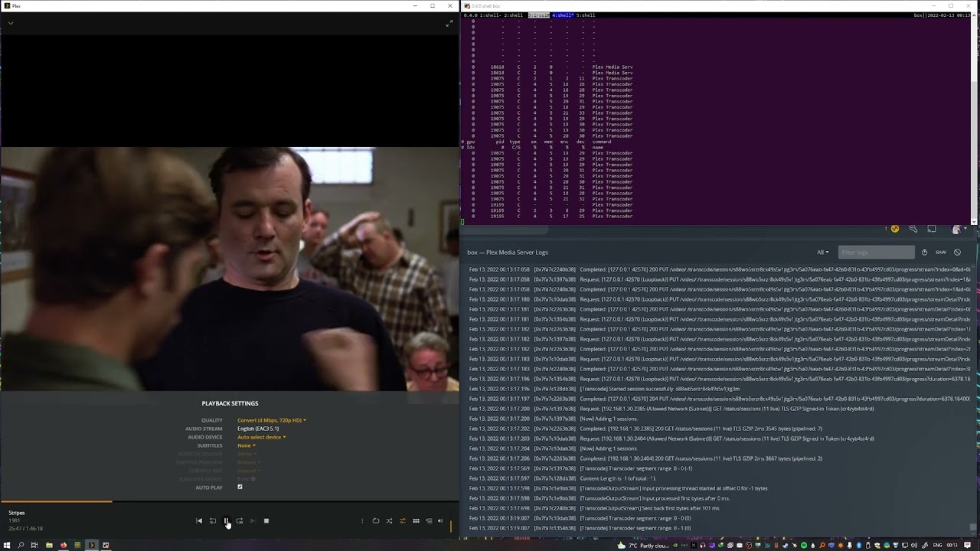Screen dimensions: 980x551
Task: Open the Plex app taskbar icon
Action: tap(92, 545)
